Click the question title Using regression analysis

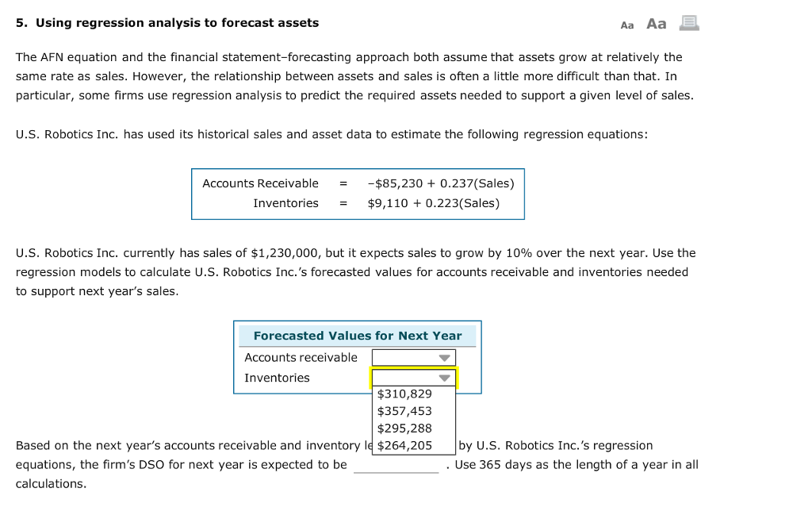167,22
